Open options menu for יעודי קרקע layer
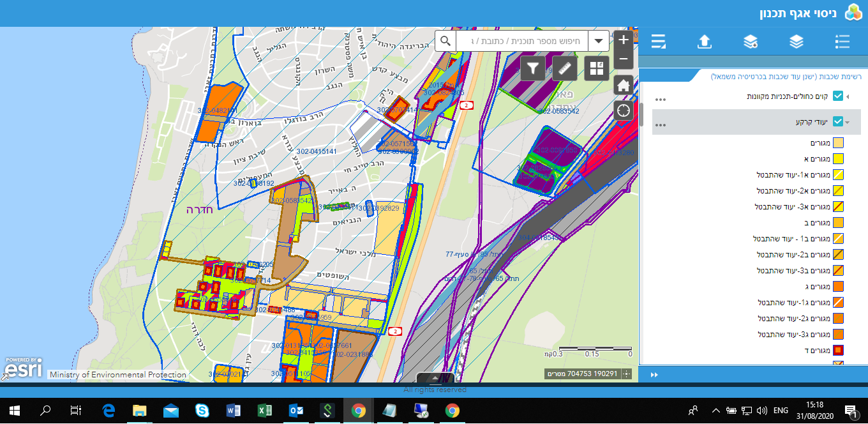868x424 pixels. [661, 125]
